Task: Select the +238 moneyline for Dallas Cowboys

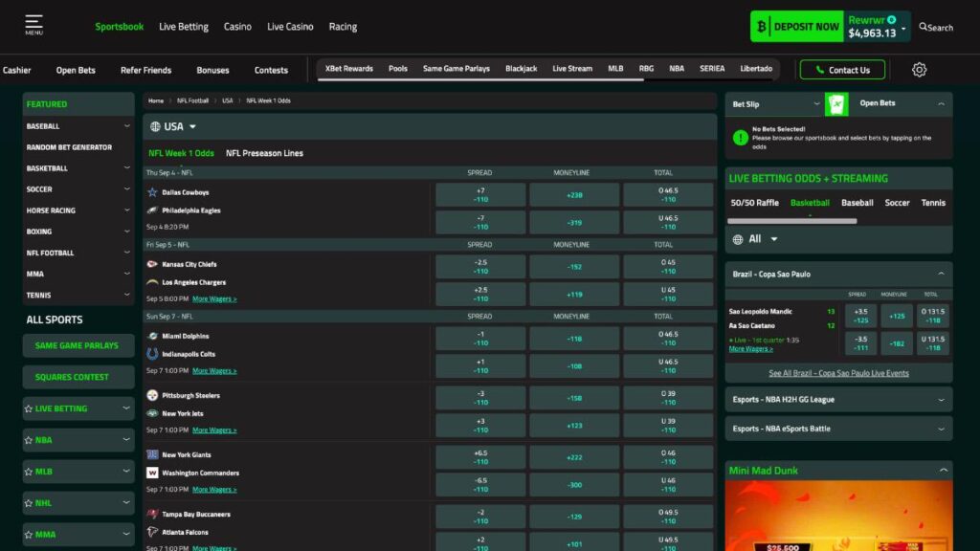Action: click(574, 194)
